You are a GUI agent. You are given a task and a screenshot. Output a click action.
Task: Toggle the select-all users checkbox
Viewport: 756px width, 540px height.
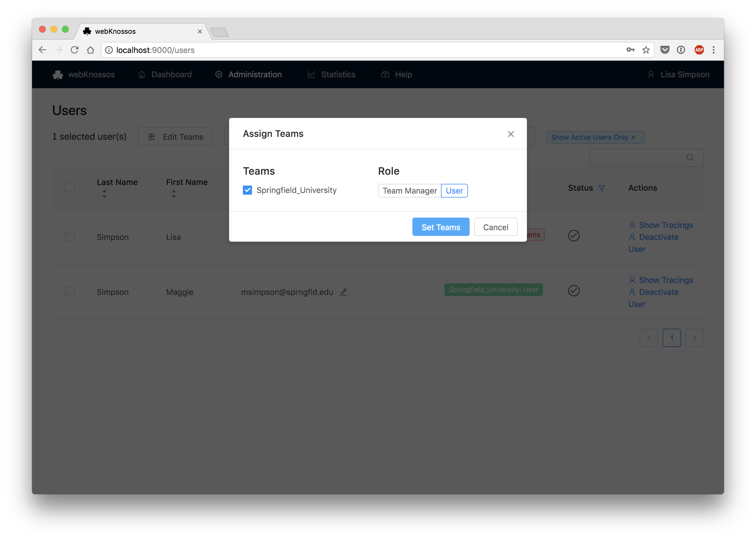[70, 187]
